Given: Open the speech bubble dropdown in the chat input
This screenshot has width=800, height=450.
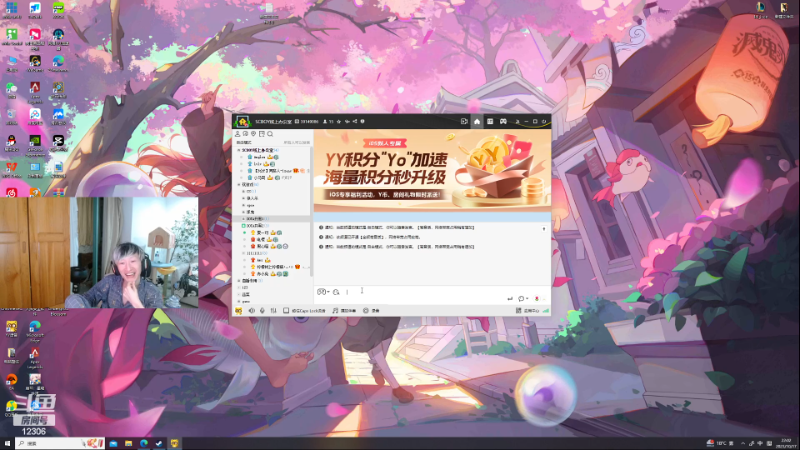Looking at the screenshot, I should (522, 298).
